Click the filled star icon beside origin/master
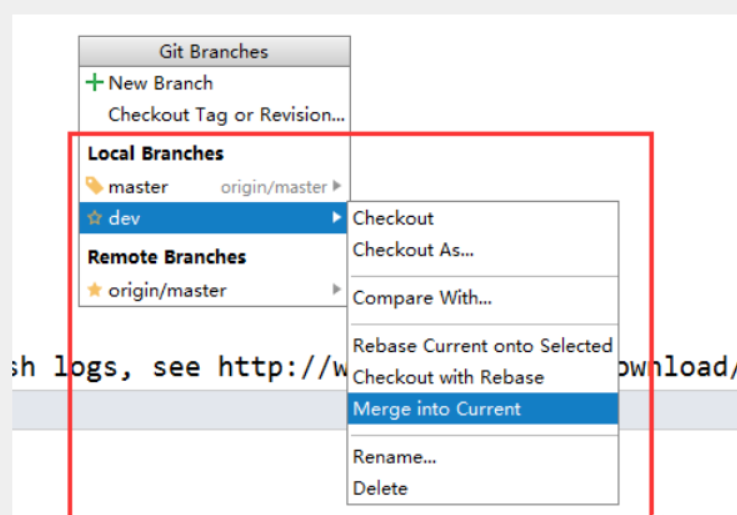Image resolution: width=737 pixels, height=515 pixels. (x=94, y=290)
